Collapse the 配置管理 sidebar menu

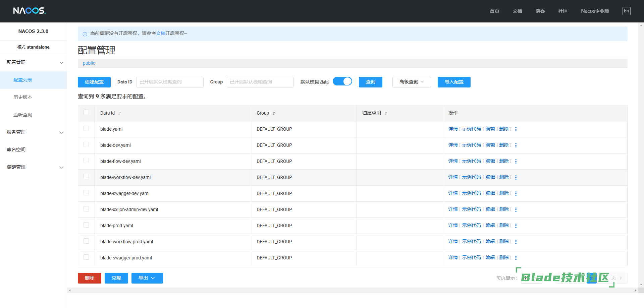[34, 63]
